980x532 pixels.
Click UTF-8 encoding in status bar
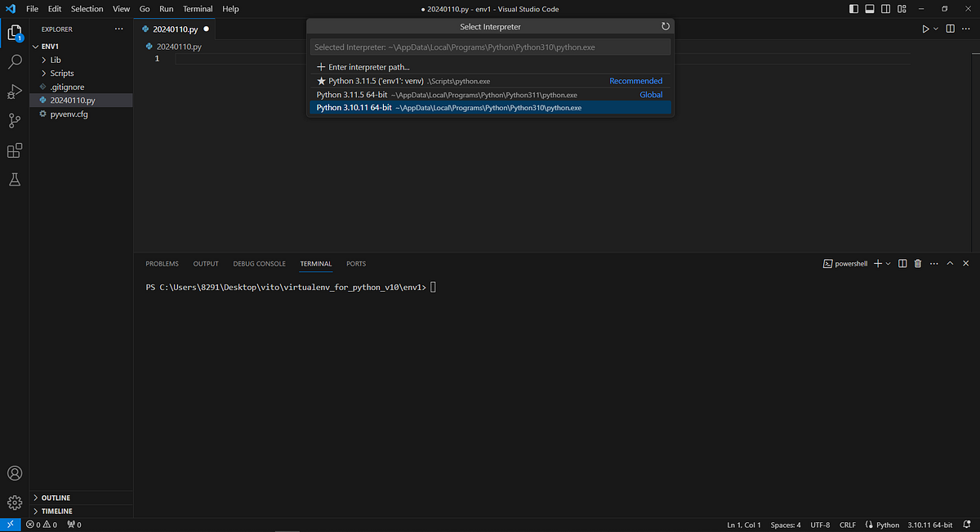coord(820,525)
